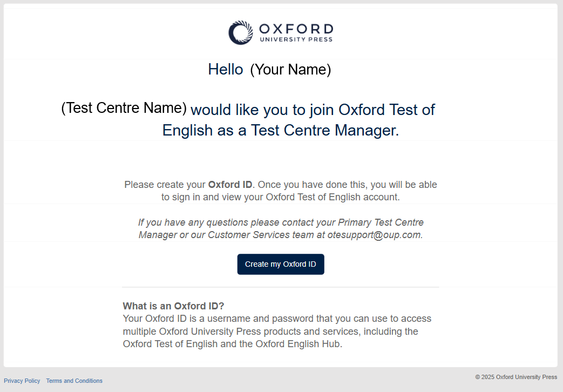563x392 pixels.
Task: Click the 'Oxford English Hub' line in the description
Action: (233, 344)
